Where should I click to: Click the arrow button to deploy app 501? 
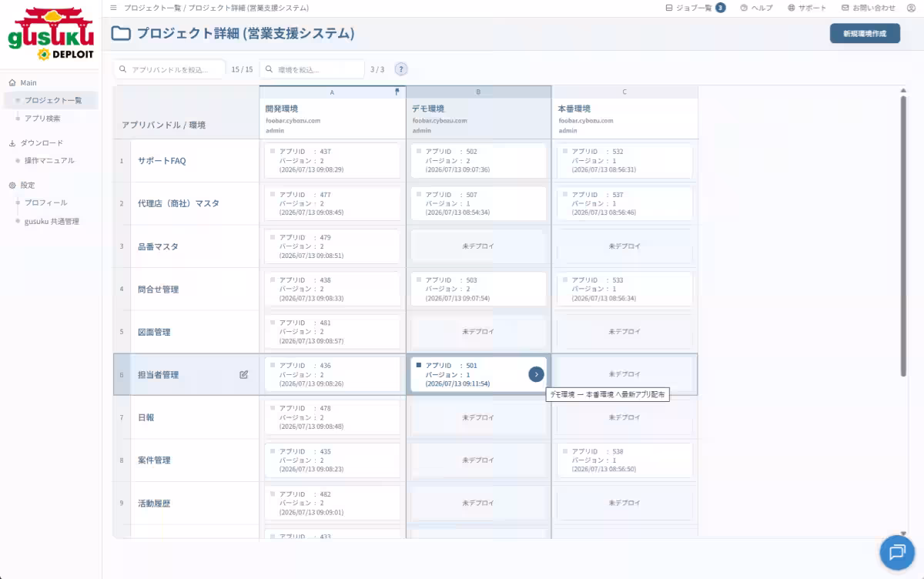[537, 374]
